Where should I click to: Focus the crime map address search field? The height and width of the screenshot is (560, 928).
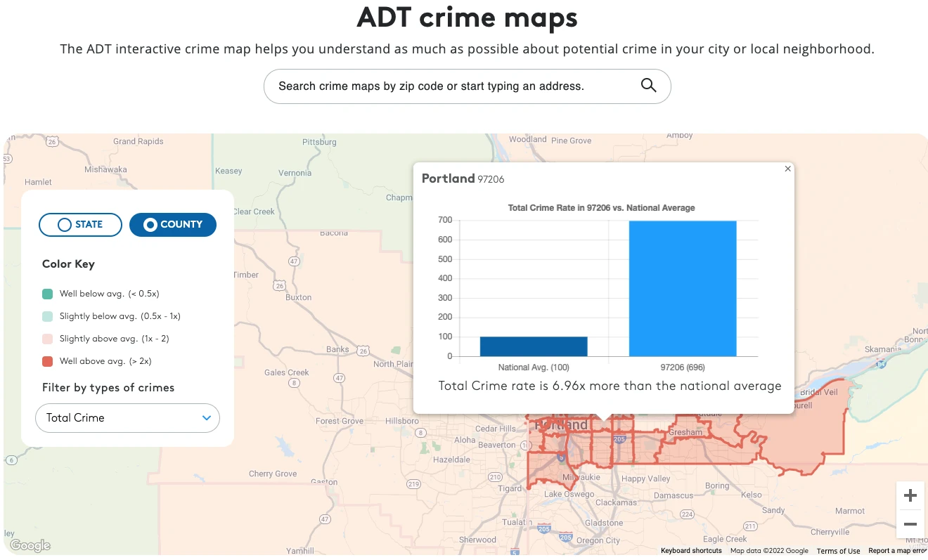(x=467, y=86)
